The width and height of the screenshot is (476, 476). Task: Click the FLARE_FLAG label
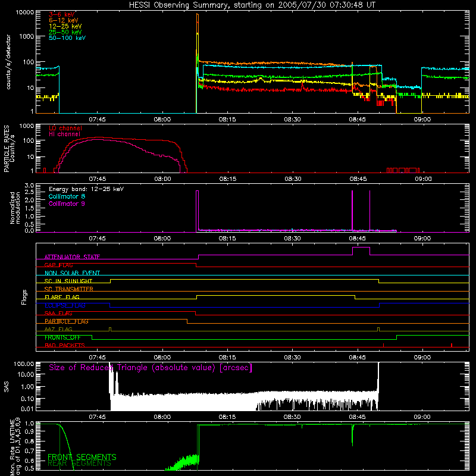[62, 297]
